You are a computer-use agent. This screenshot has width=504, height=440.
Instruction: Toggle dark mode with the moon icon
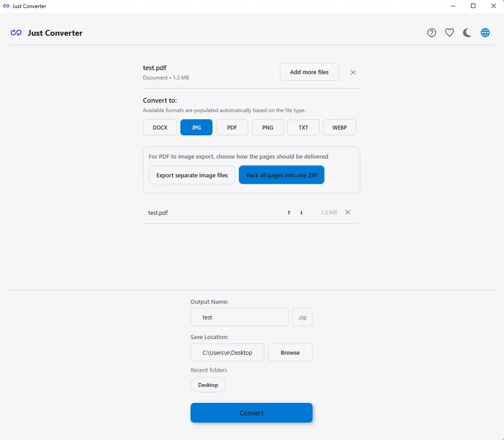click(467, 32)
